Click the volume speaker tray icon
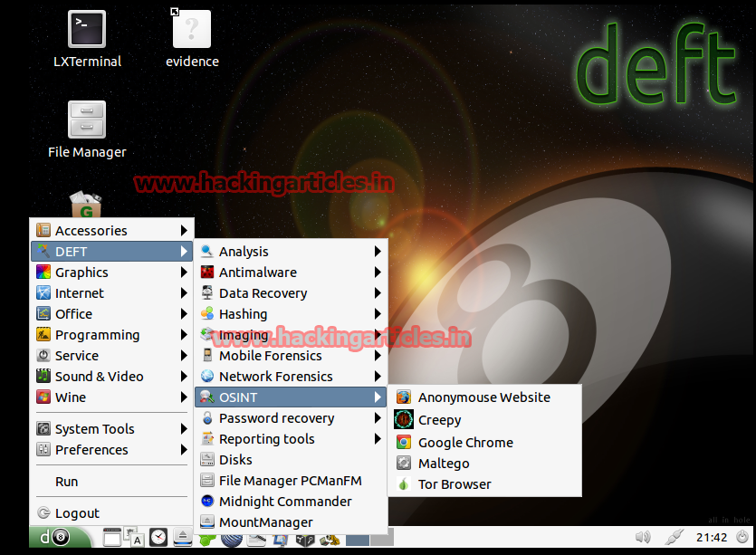This screenshot has width=756, height=555. point(643,537)
